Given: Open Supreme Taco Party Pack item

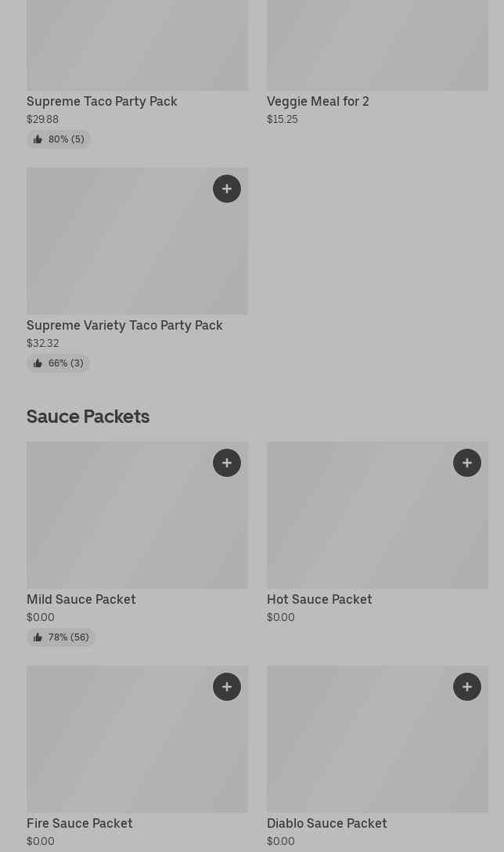Looking at the screenshot, I should coord(102,101).
